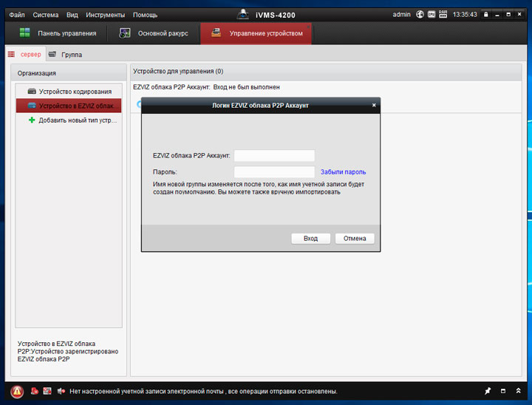
Task: Open the Инструменты menu
Action: (x=105, y=15)
